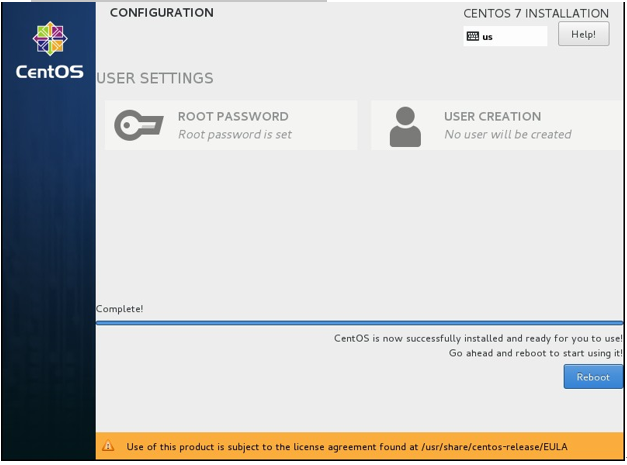The width and height of the screenshot is (627, 465).
Task: Open the Help! button
Action: click(584, 34)
